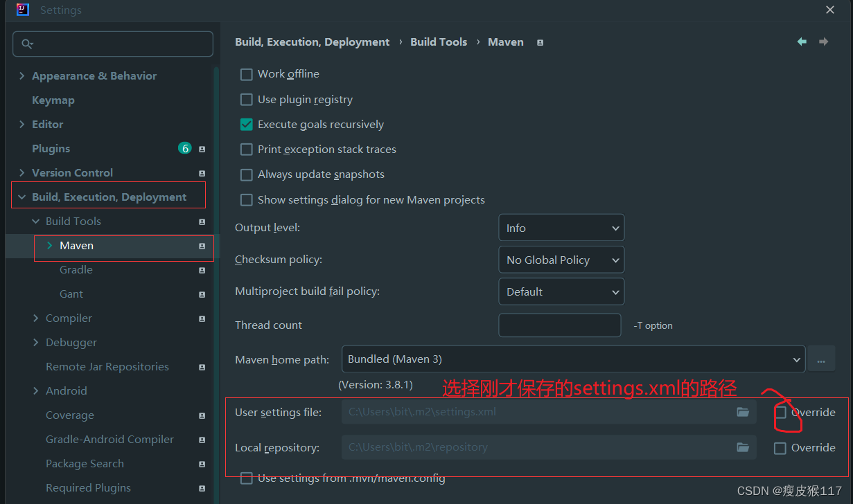Click project-level icon on Version Control row
853x504 pixels.
pos(202,173)
